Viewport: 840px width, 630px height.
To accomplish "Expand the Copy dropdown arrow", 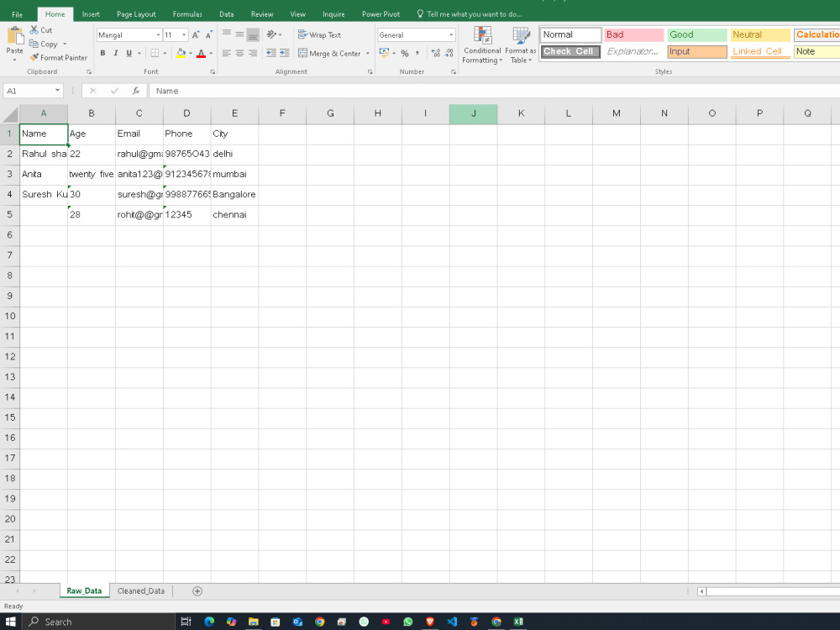I will (65, 44).
